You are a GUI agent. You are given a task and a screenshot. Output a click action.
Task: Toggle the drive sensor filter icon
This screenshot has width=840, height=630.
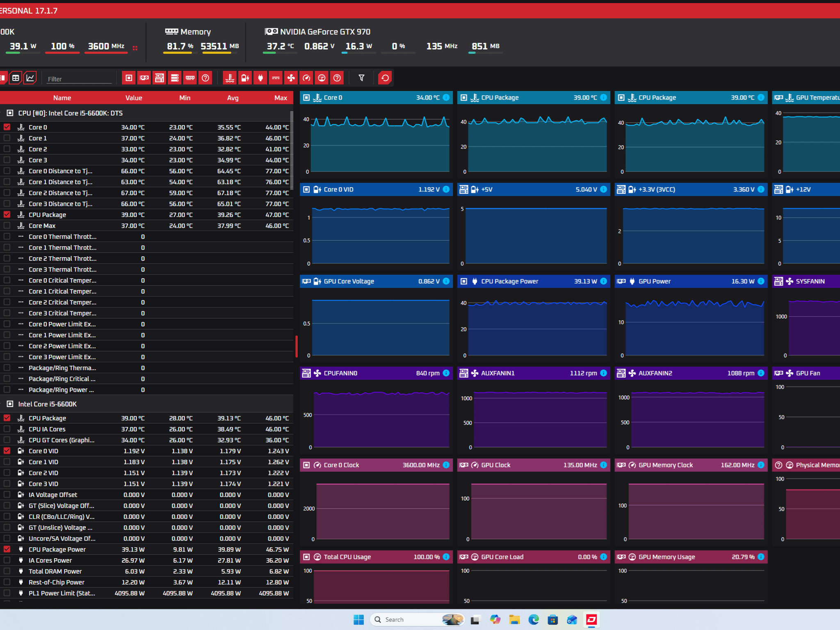pyautogui.click(x=175, y=78)
